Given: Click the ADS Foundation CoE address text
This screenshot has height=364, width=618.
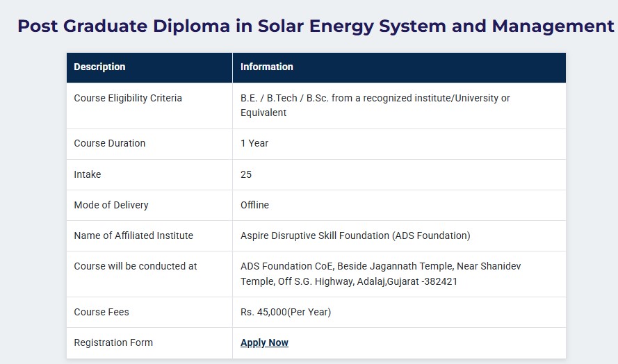Looking at the screenshot, I should [380, 274].
